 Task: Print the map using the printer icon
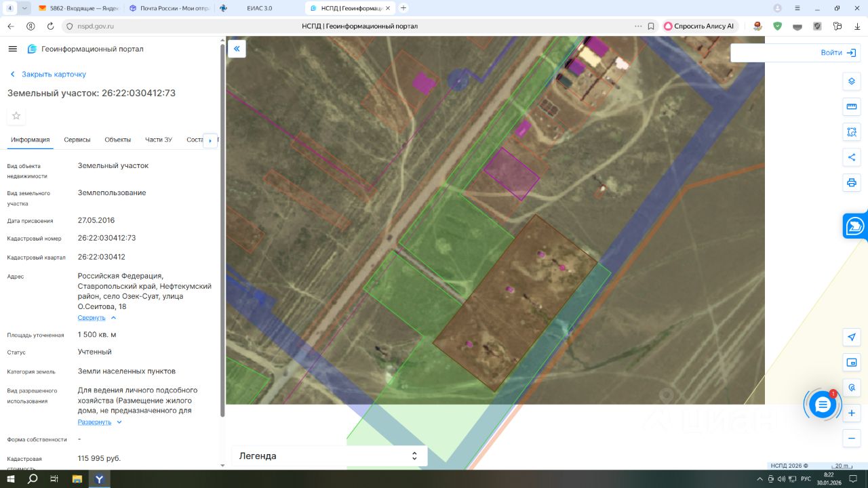(852, 183)
